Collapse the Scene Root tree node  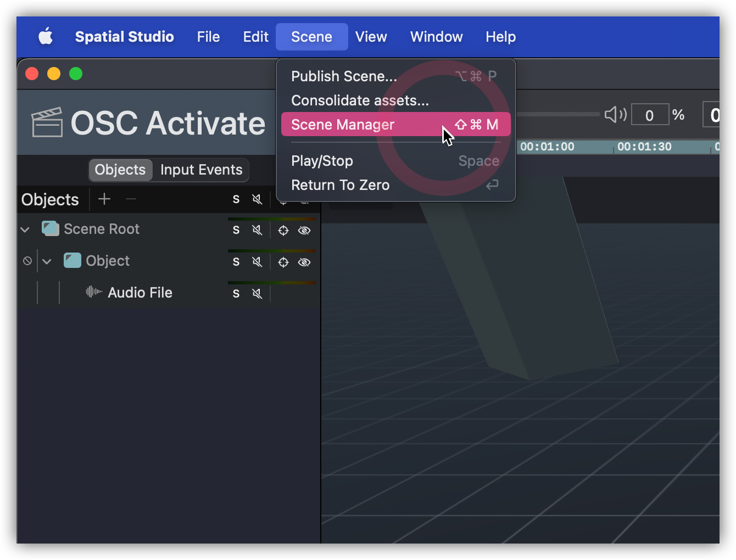pos(25,229)
